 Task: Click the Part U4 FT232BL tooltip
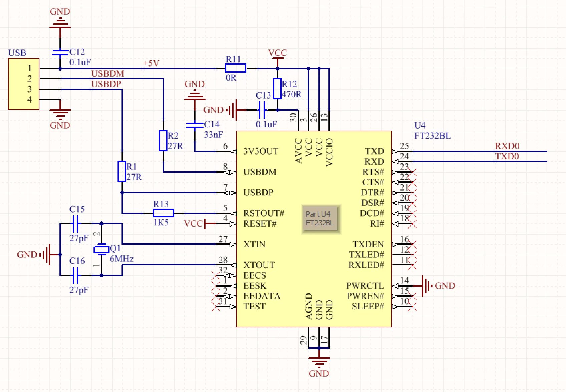click(x=321, y=219)
